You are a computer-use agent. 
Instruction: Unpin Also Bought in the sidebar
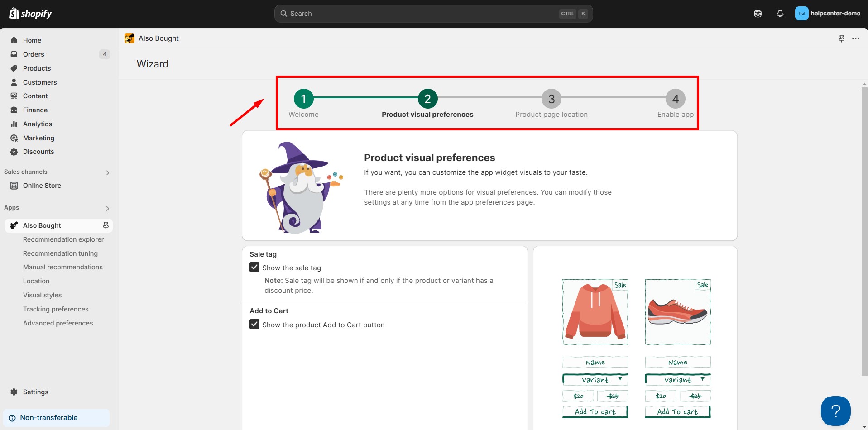click(106, 225)
